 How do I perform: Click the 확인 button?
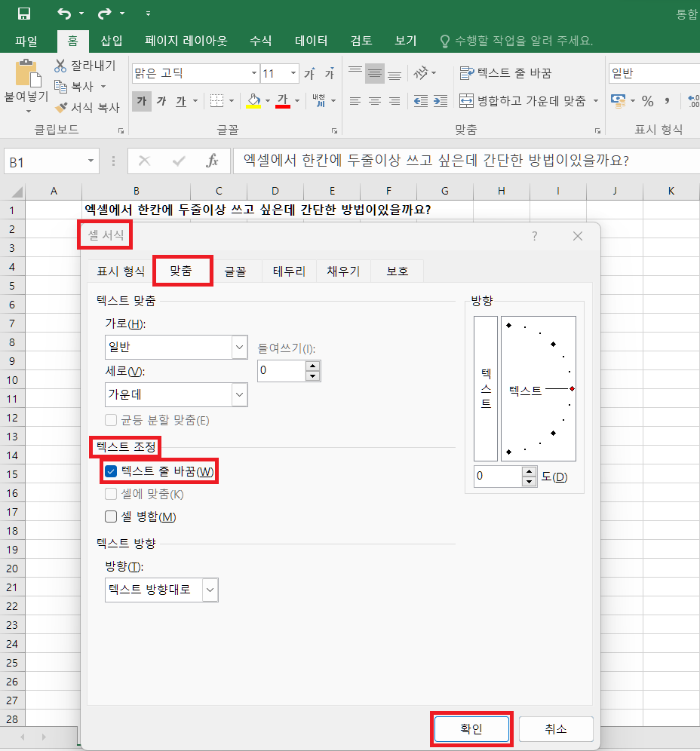[x=471, y=728]
